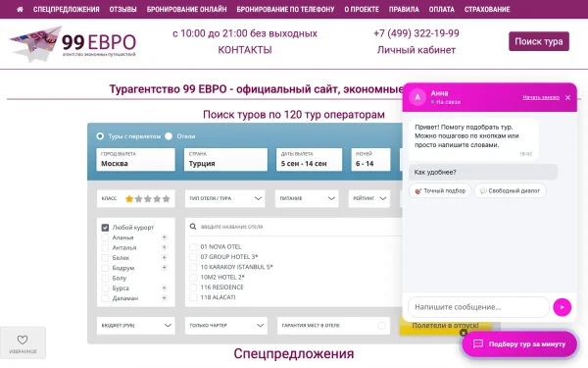Image resolution: width=588 pixels, height=368 pixels.
Task: Check the 07 GROUP HOTEL 3* checkbox
Action: coord(193,257)
